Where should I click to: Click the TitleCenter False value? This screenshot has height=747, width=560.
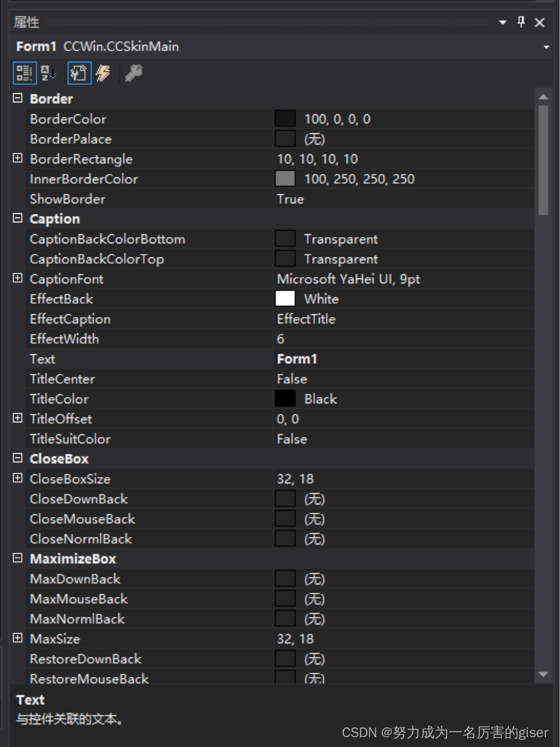[292, 379]
